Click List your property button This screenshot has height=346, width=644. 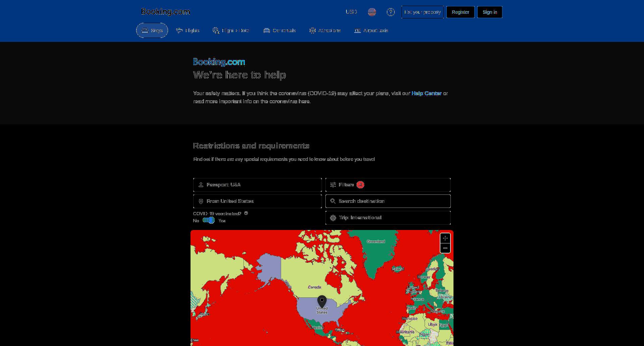tap(422, 12)
